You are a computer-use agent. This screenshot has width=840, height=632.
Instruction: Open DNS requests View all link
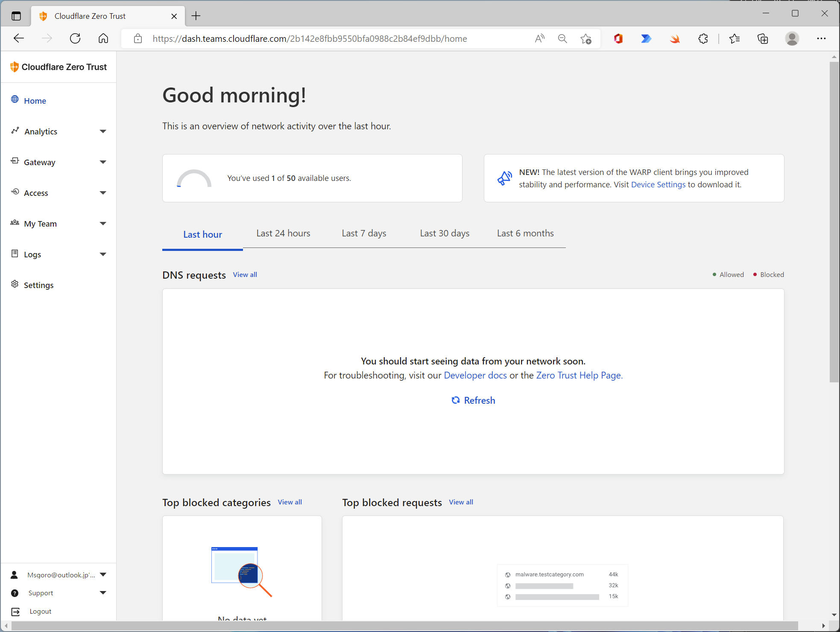(245, 275)
